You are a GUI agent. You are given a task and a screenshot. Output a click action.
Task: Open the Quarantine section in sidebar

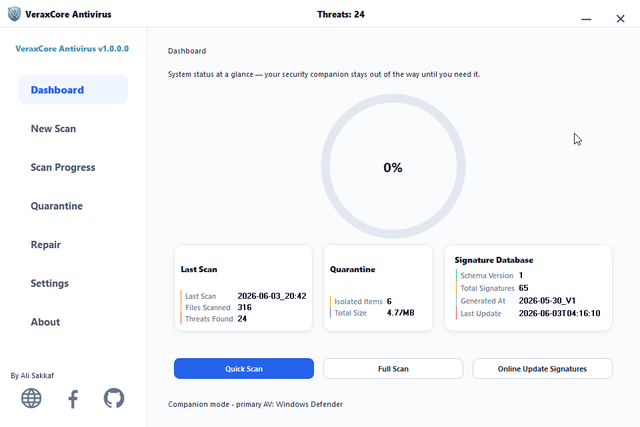(57, 206)
